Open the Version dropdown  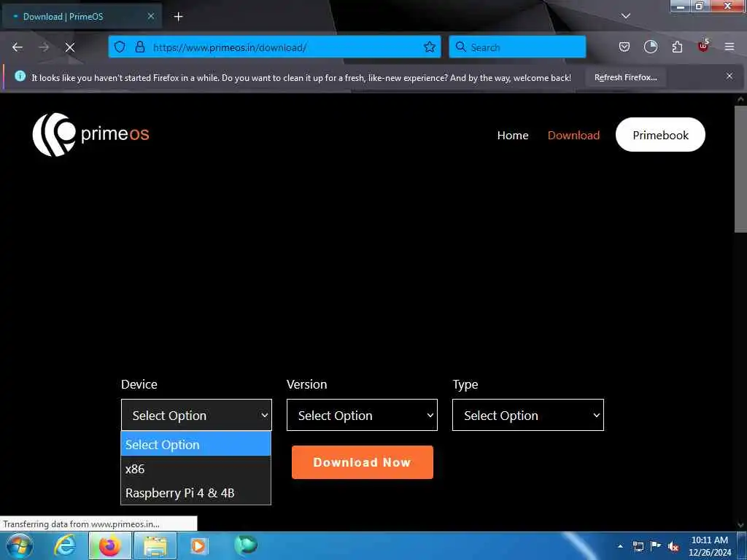click(x=362, y=415)
